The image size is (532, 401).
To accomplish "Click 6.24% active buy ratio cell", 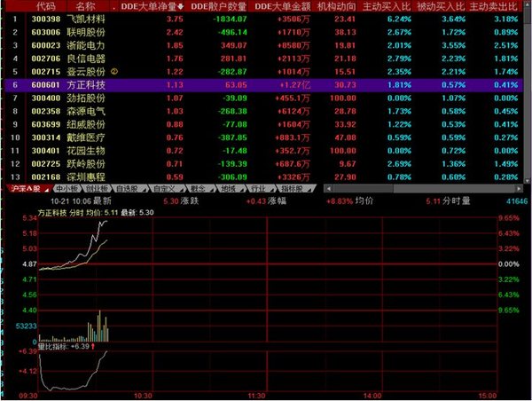I will 399,19.
